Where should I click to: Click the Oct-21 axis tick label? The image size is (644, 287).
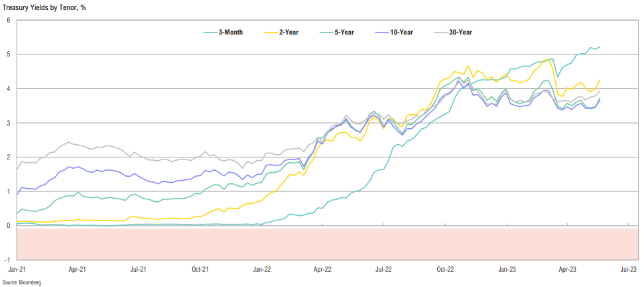pos(200,270)
